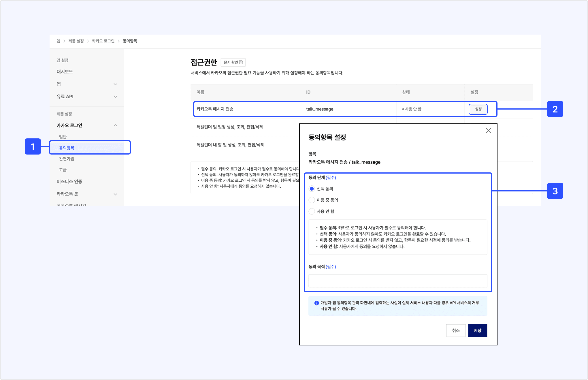Close the 동의항목 설정 dialog with X
The image size is (588, 380).
[488, 131]
